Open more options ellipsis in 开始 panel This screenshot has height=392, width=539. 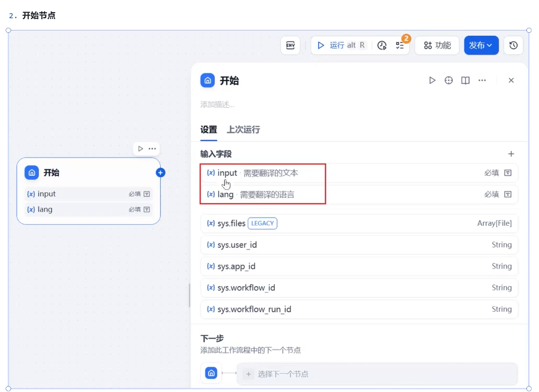pos(482,80)
